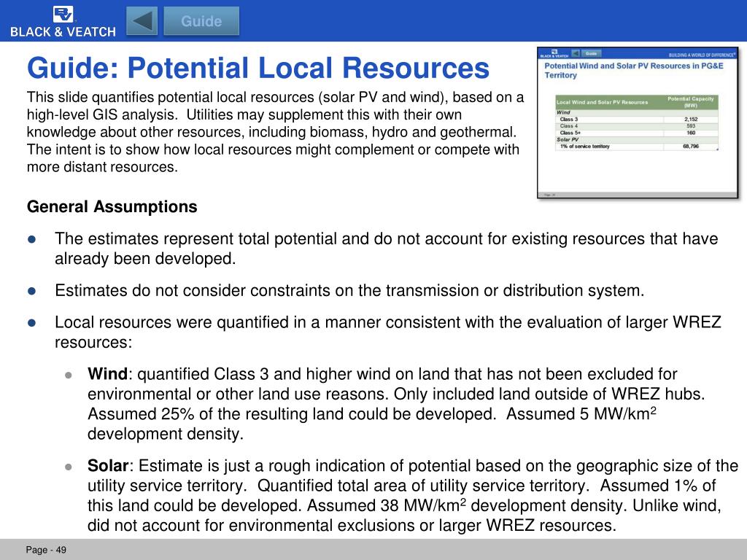Click the Class 3 row in thumbnail table

click(x=569, y=119)
